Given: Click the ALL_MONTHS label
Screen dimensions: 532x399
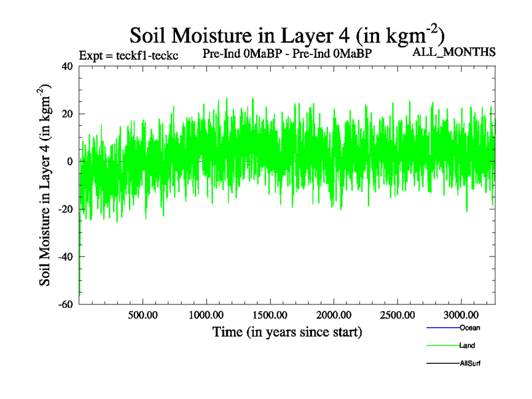Looking at the screenshot, I should [454, 52].
